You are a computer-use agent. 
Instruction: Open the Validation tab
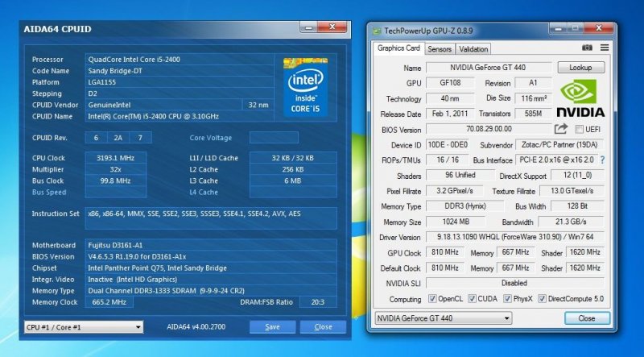tap(473, 49)
